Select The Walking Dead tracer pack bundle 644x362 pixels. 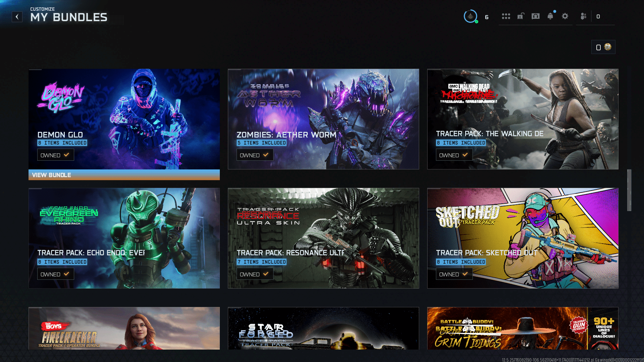(x=523, y=119)
